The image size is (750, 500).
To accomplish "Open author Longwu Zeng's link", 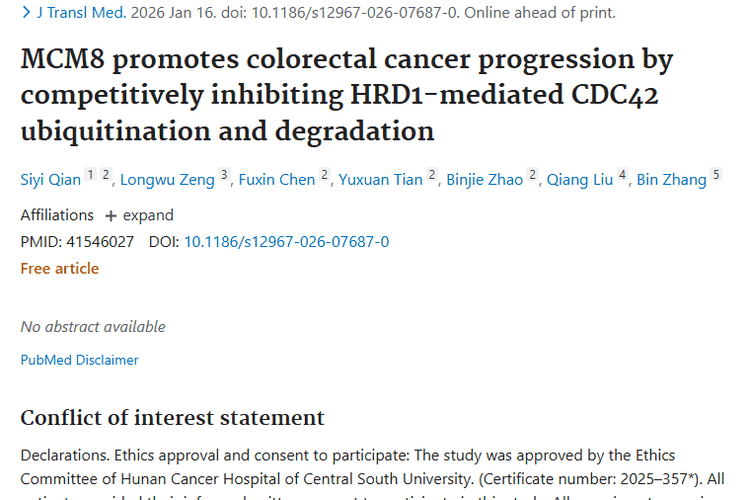I will pos(166,180).
